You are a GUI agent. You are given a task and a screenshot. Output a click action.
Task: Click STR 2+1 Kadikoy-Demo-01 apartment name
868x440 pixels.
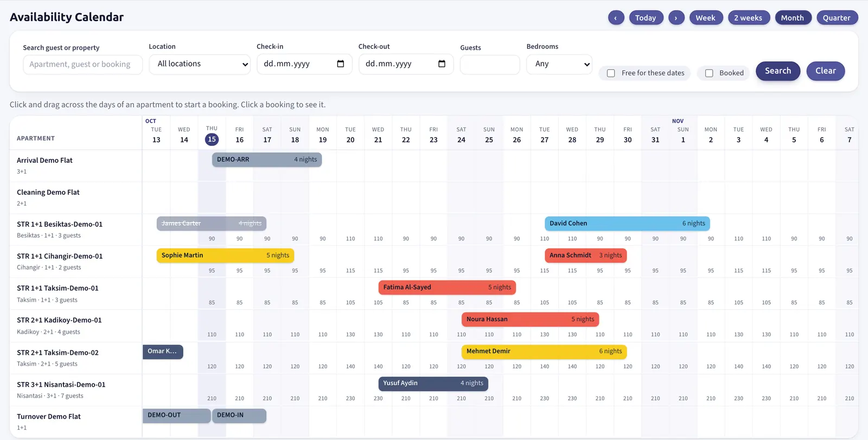point(59,321)
